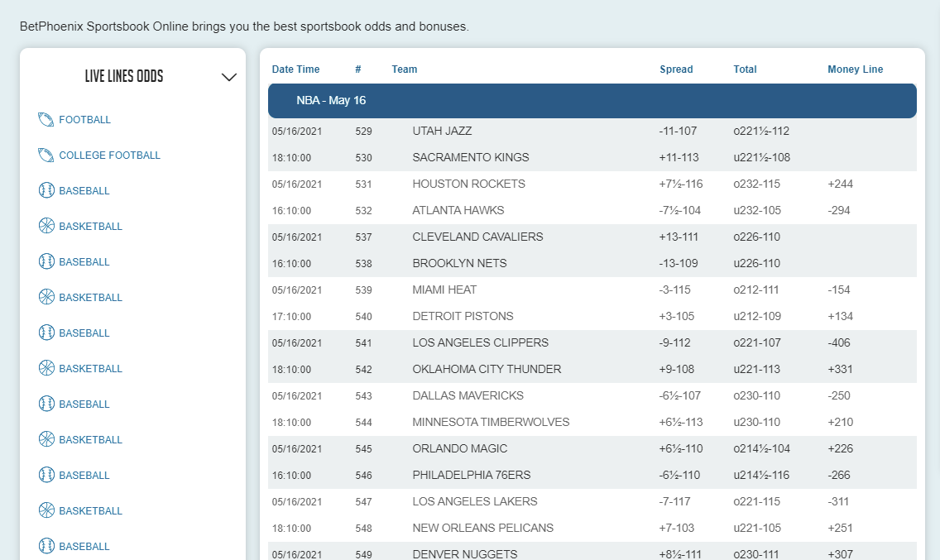Pick the Pistons money line +134
This screenshot has width=940, height=560.
tap(840, 316)
